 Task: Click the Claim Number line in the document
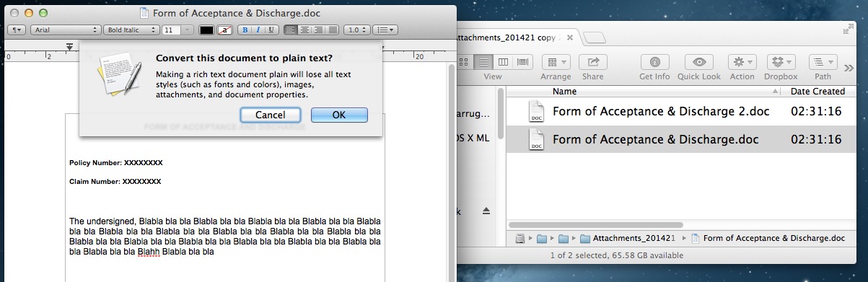click(115, 181)
